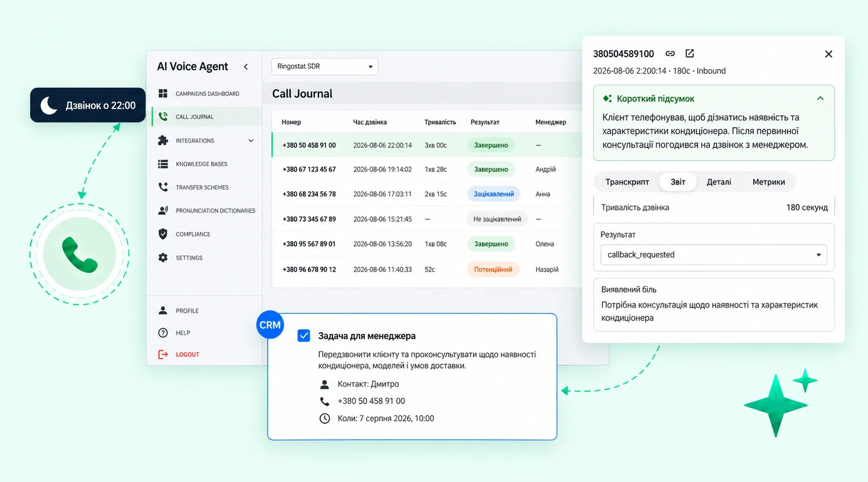
Task: Click the Logout link text
Action: [188, 355]
